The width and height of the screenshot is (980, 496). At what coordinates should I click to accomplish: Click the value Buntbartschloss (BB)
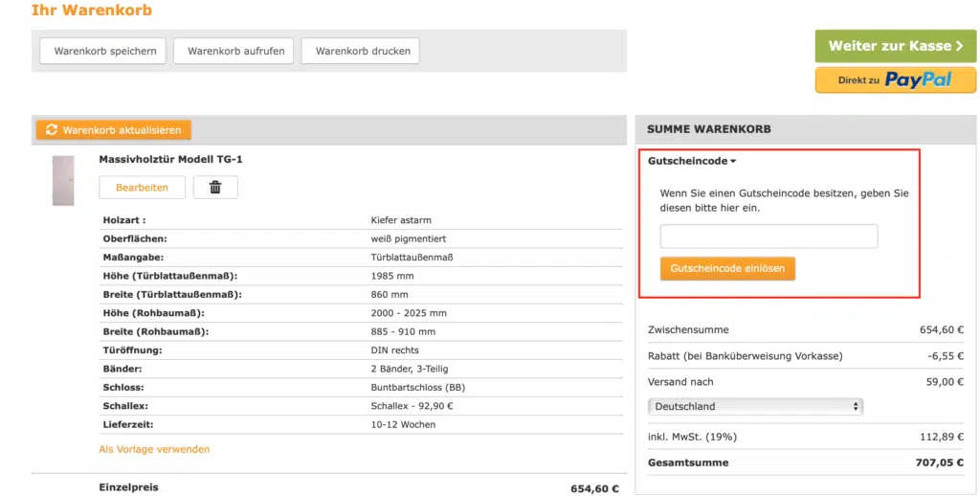pos(417,387)
